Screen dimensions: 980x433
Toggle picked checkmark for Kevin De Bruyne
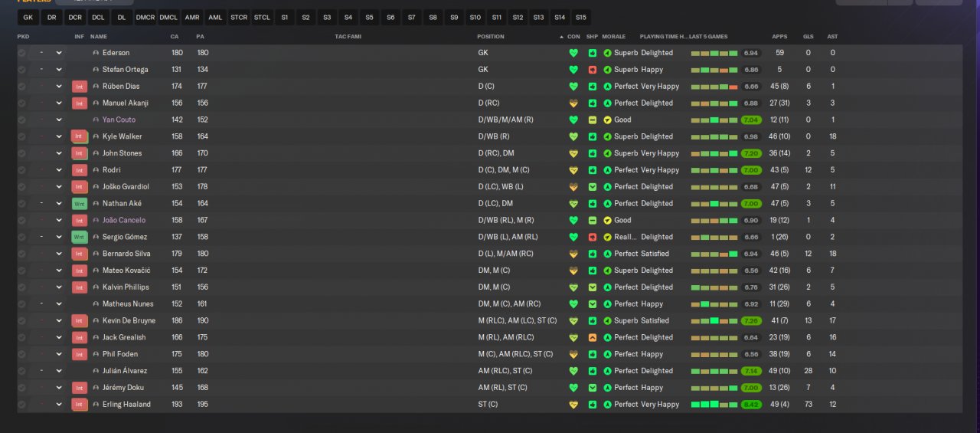tap(21, 321)
